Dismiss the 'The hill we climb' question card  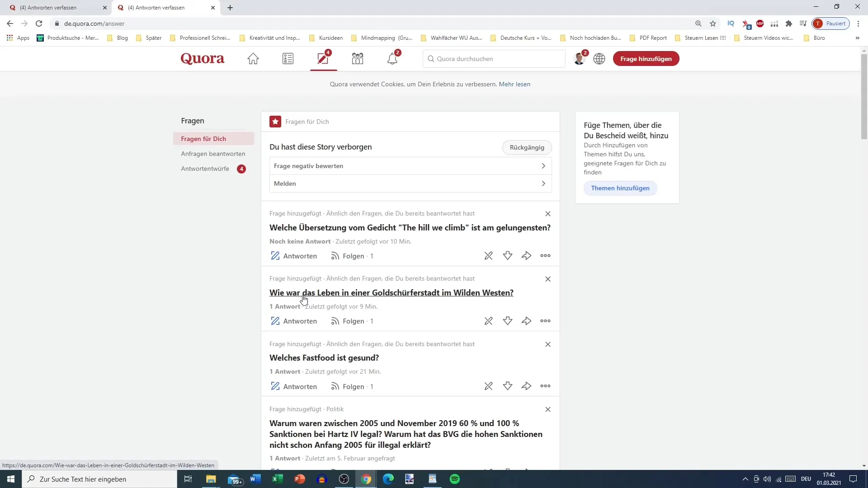548,214
